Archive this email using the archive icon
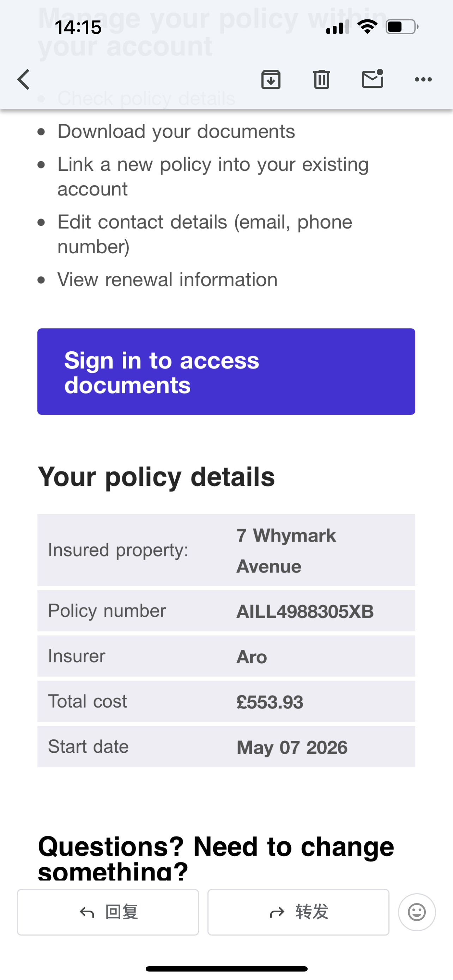This screenshot has width=453, height=980. (271, 79)
